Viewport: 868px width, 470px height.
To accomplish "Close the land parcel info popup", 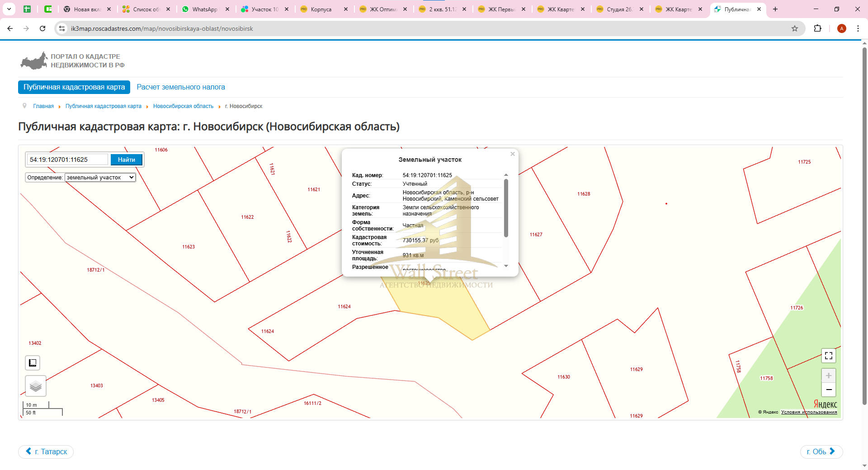I will click(513, 154).
